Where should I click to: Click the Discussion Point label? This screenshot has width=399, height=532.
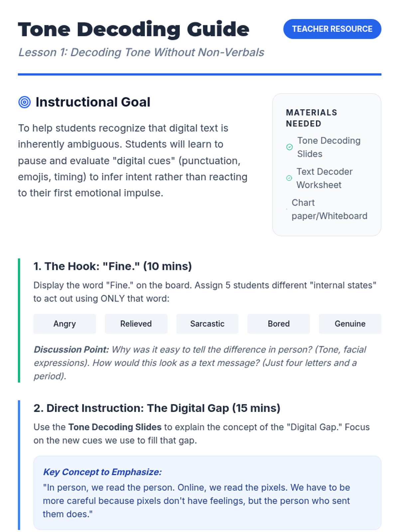(71, 349)
